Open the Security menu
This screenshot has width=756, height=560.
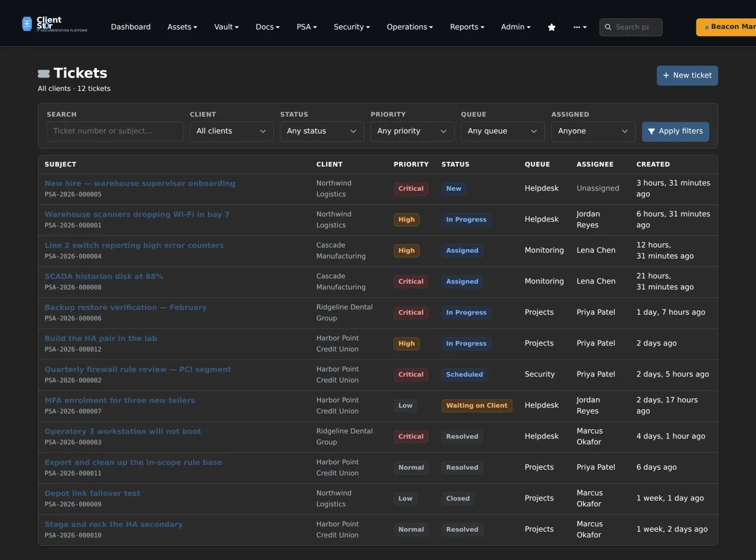(x=352, y=27)
